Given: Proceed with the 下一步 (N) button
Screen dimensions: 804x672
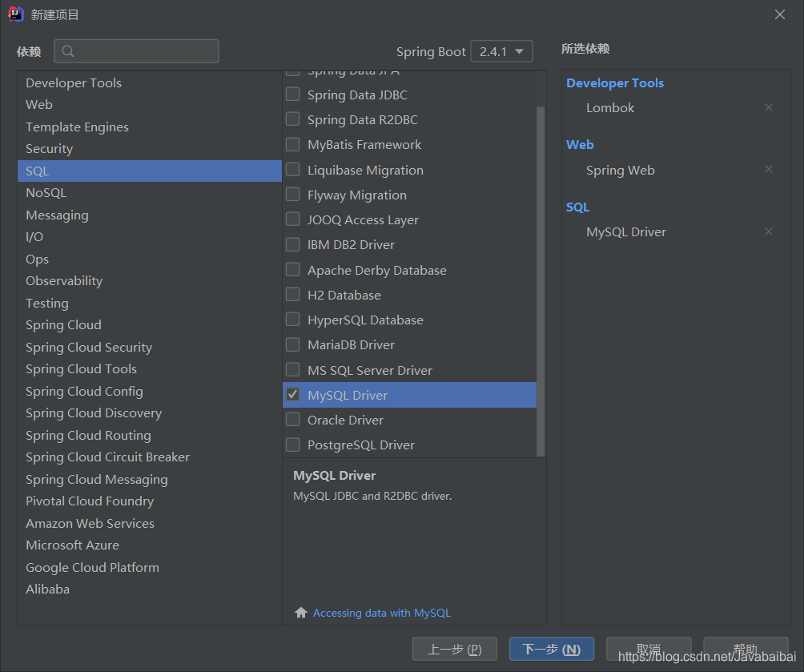Looking at the screenshot, I should (x=552, y=650).
